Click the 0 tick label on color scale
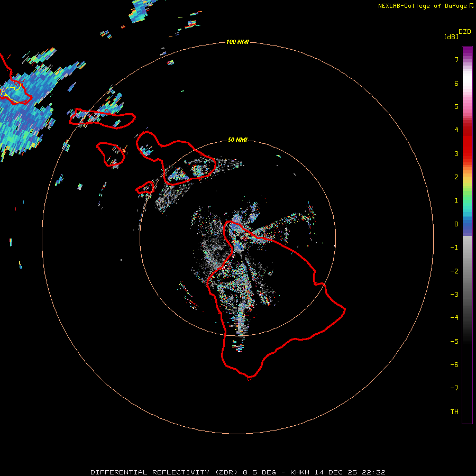Image resolution: width=476 pixels, height=476 pixels. click(x=456, y=224)
